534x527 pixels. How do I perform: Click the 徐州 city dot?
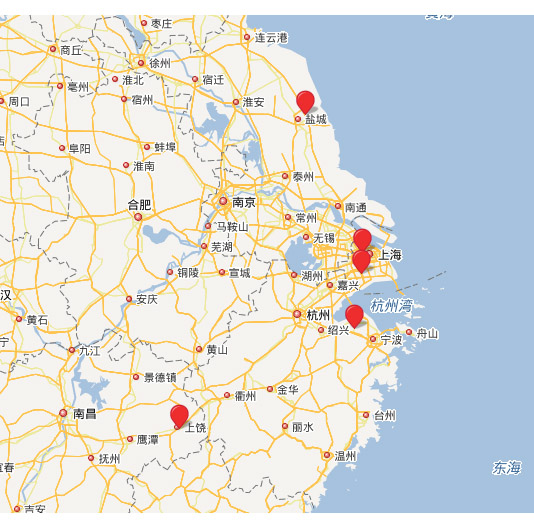tap(141, 63)
